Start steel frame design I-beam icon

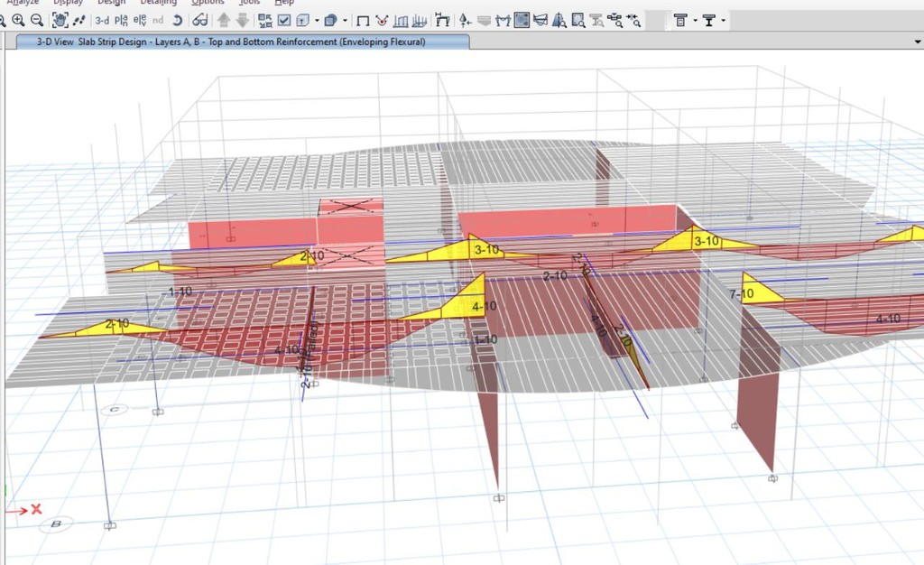tap(709, 21)
